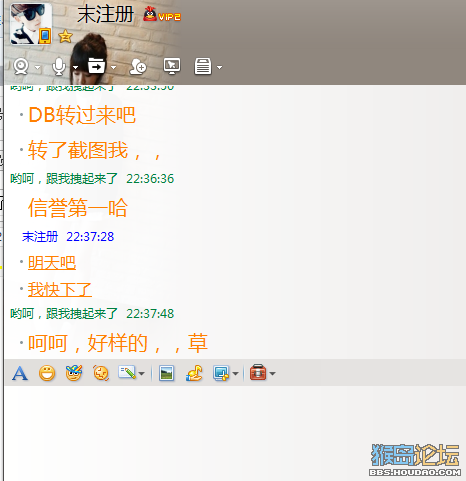Viewport: 466px width, 481px height.
Task: Open the contact name 未注册 in header
Action: click(x=105, y=15)
